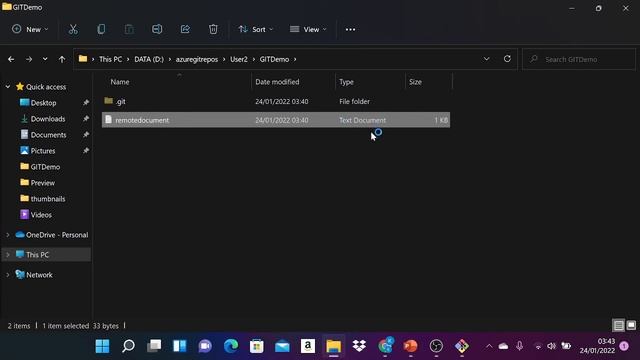Viewport: 640px width, 360px height.
Task: Show hidden system tray icons
Action: coord(489,346)
